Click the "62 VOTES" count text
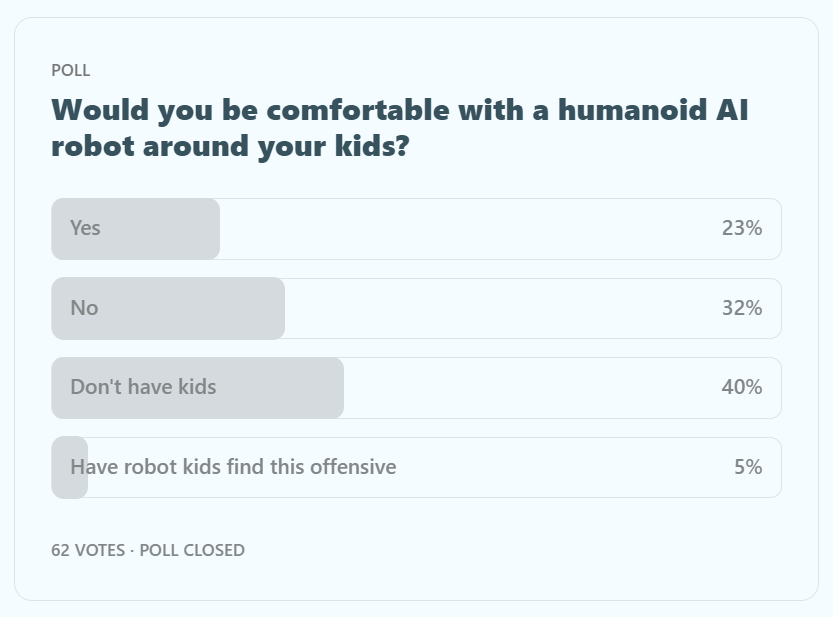 click(88, 550)
